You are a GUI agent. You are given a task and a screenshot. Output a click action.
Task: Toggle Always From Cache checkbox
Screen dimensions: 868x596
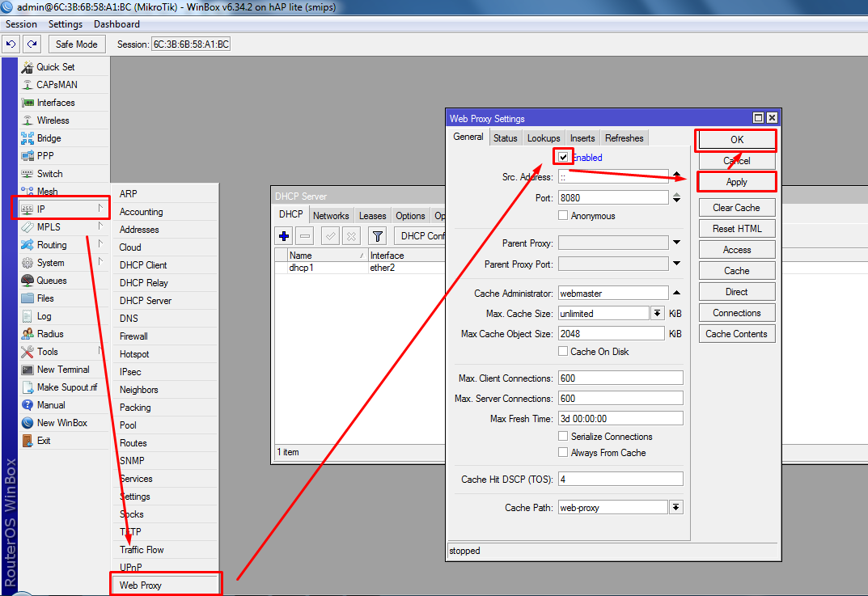(563, 452)
